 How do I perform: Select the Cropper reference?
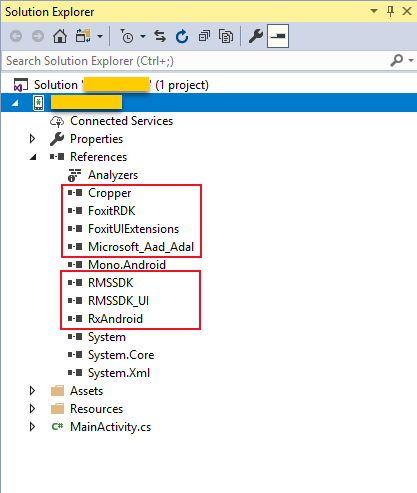coord(109,193)
